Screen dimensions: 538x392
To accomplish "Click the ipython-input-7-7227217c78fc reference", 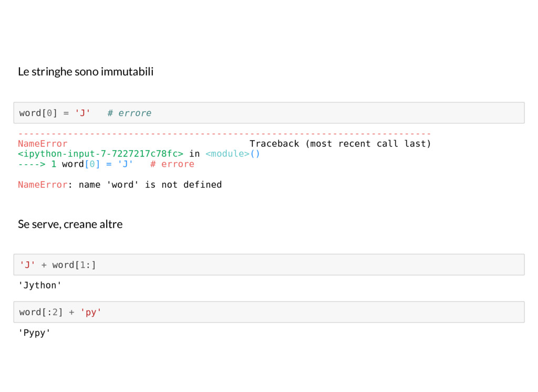I will pos(100,154).
